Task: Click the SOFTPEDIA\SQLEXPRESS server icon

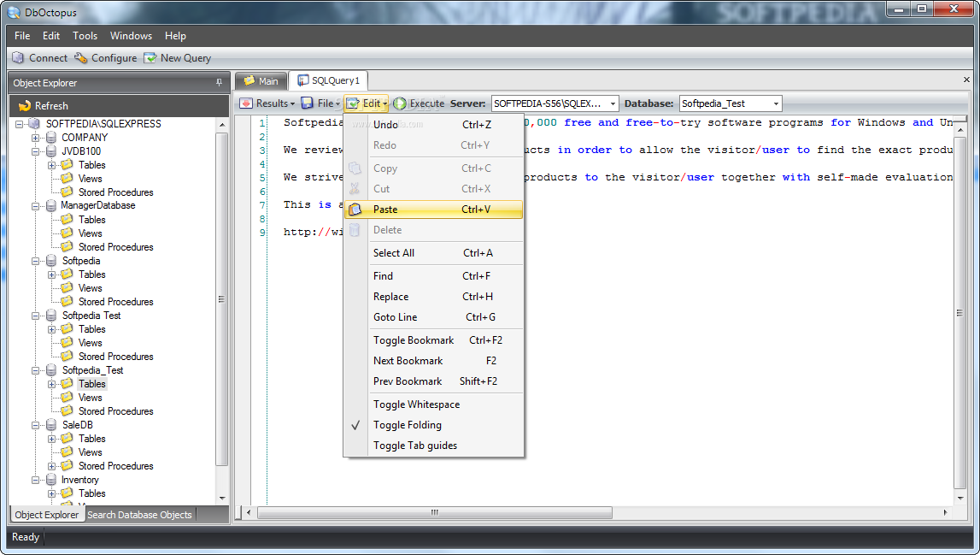Action: [35, 124]
